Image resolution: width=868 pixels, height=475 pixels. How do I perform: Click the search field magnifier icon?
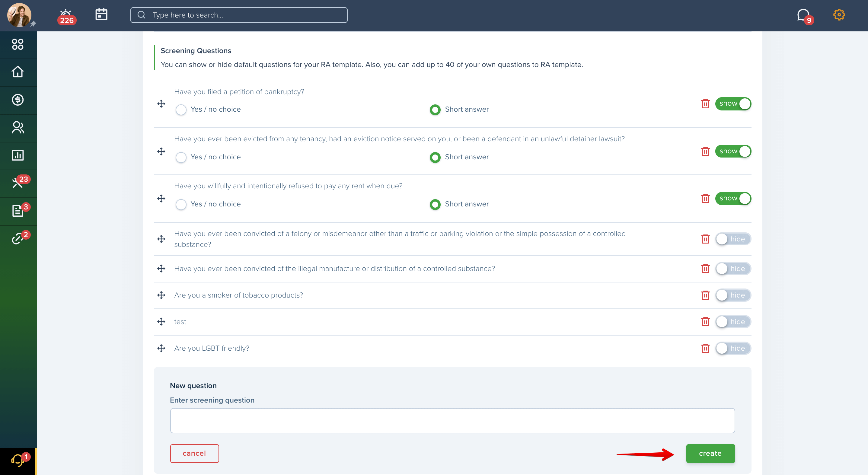pyautogui.click(x=142, y=15)
